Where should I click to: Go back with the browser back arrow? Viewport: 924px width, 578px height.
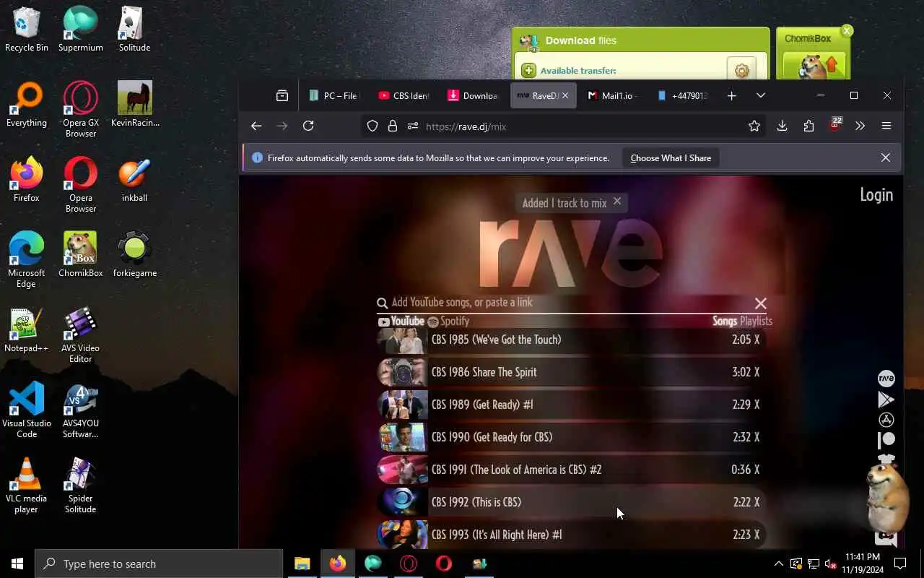click(256, 126)
